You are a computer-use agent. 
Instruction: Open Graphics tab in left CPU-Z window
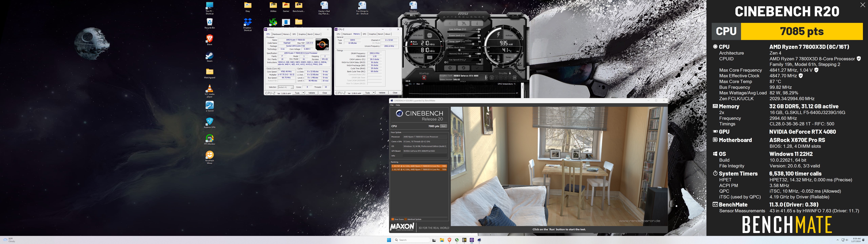point(302,34)
